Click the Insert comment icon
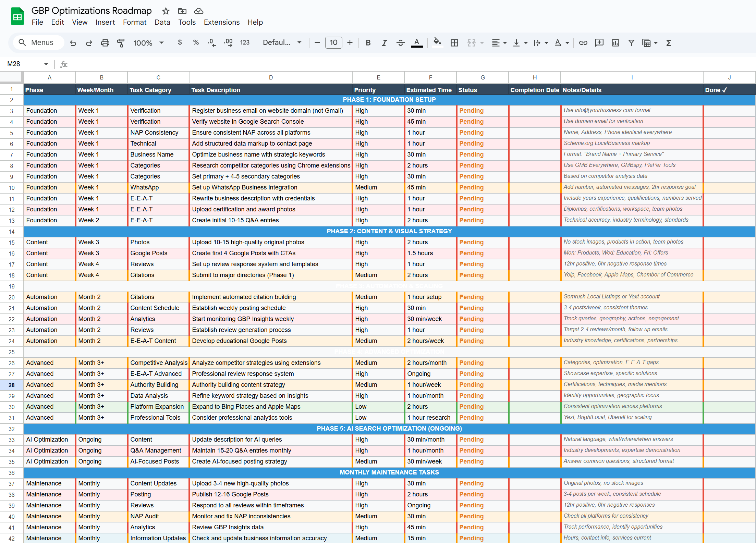The image size is (756, 543). (x=599, y=43)
